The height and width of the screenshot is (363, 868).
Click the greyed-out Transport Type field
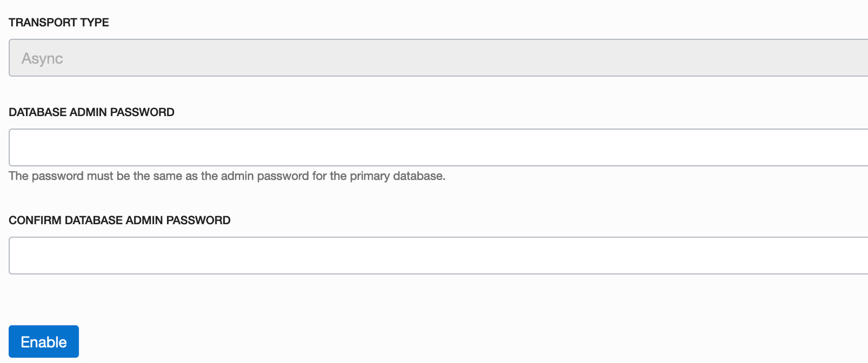(434, 58)
